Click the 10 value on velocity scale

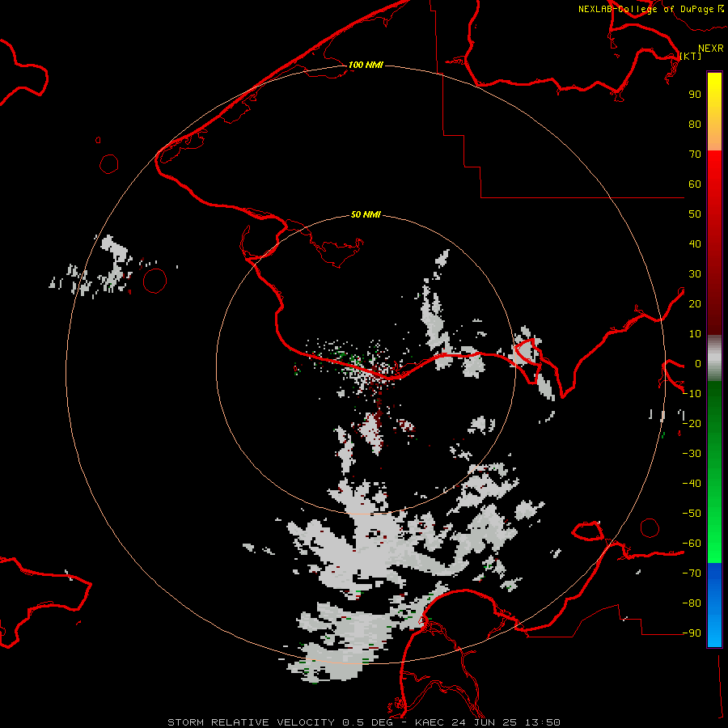[x=695, y=334]
